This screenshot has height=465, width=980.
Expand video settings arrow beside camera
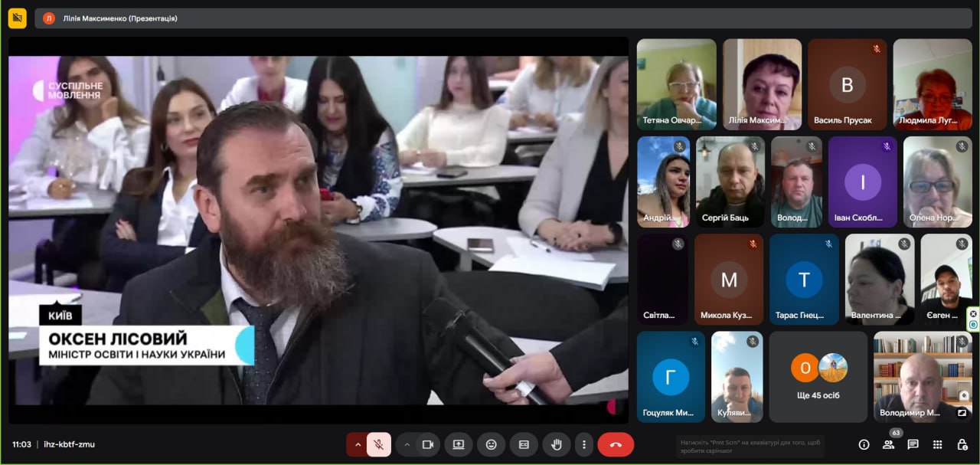(407, 444)
